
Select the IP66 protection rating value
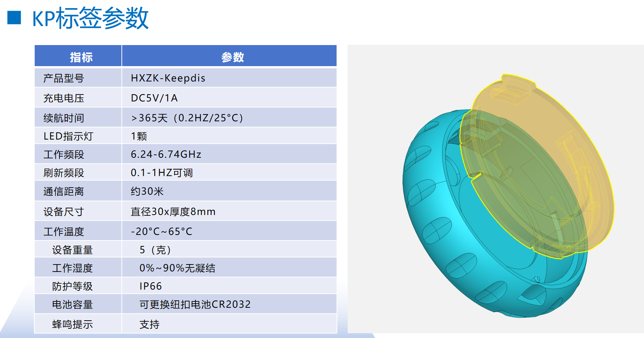click(x=151, y=286)
